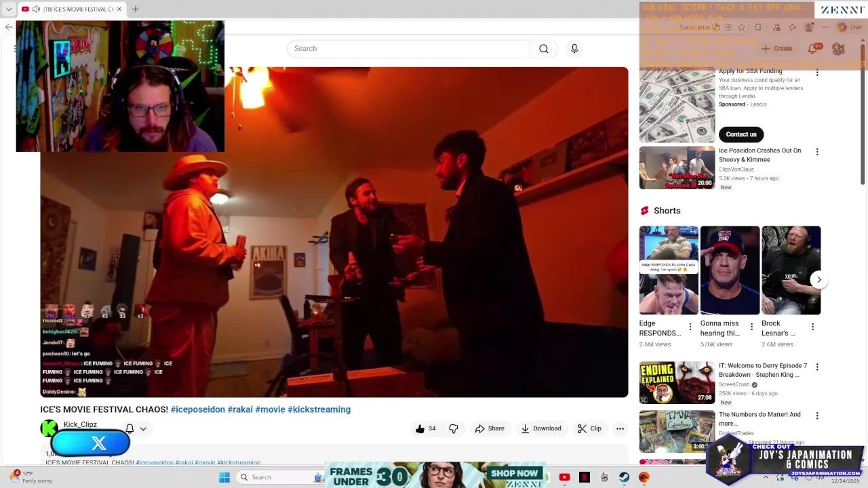Click Shop Now on the Zenni banner
868x488 pixels.
tap(515, 473)
